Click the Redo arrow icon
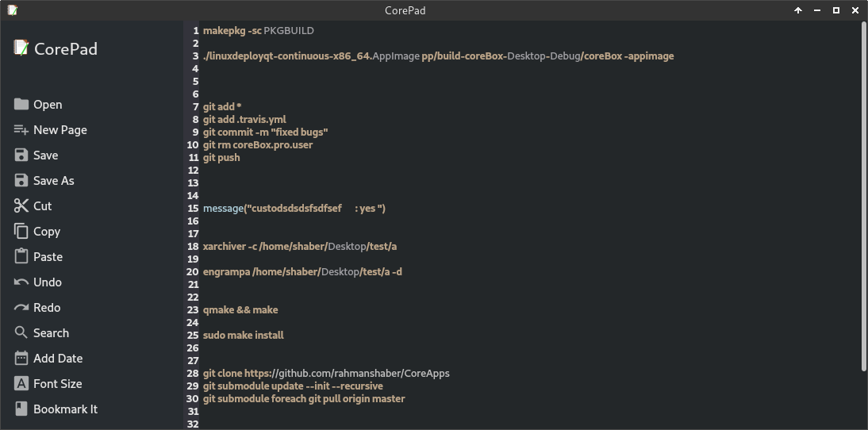The width and height of the screenshot is (868, 430). (x=21, y=307)
